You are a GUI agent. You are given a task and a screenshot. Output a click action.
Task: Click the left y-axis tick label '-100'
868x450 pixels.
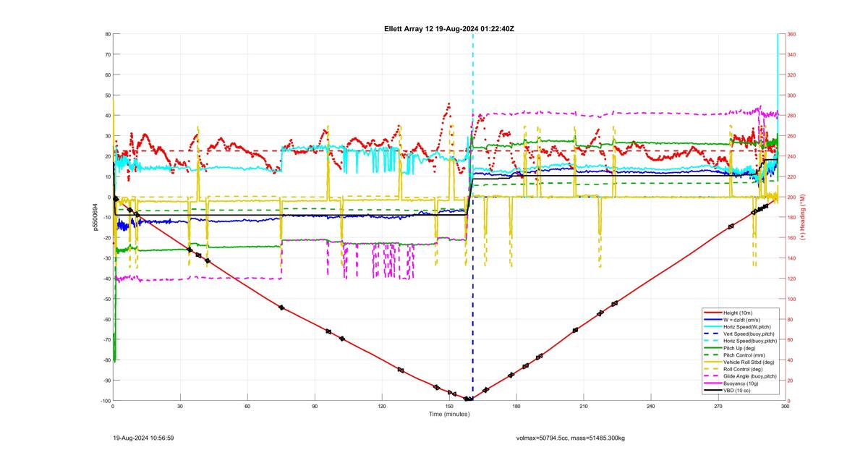coord(105,401)
